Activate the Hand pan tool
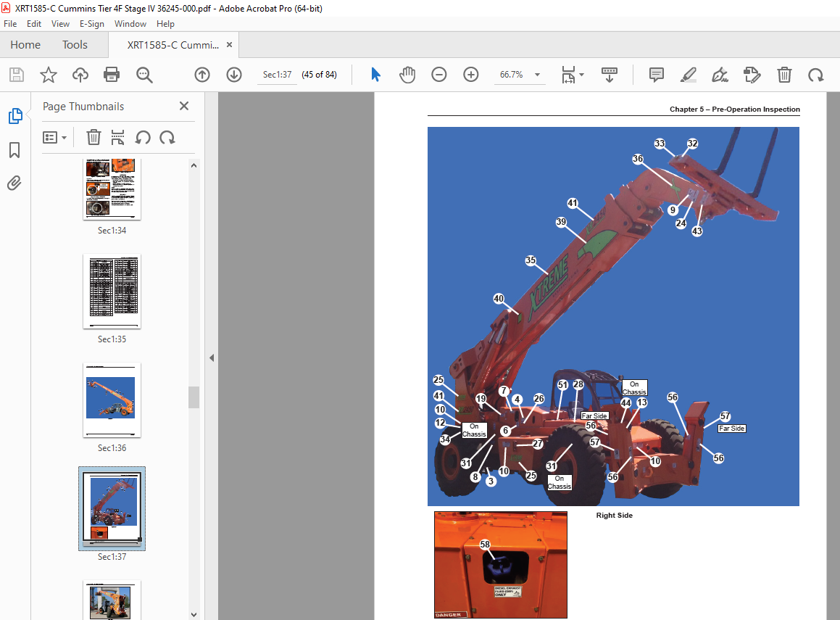 (407, 75)
